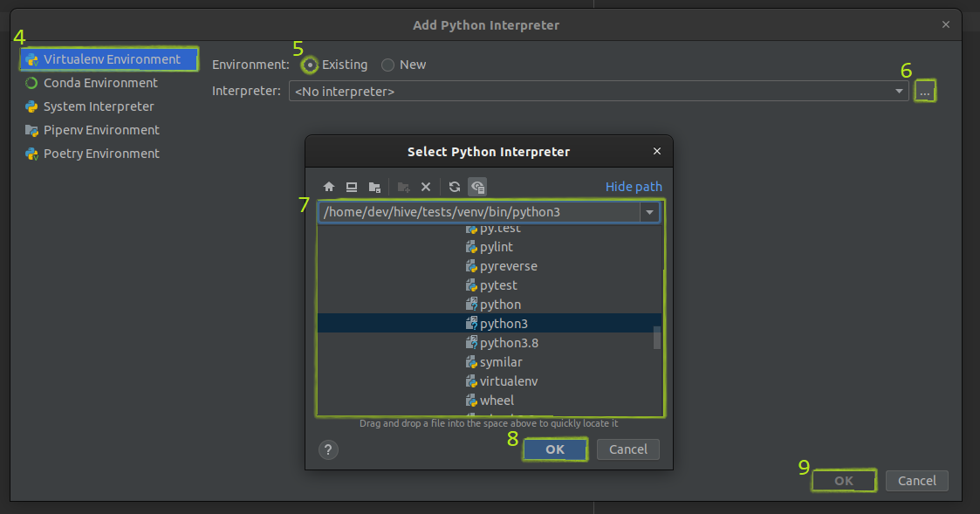Choose Conda Environment in the sidebar
Viewport: 980px width, 514px height.
pyautogui.click(x=100, y=83)
